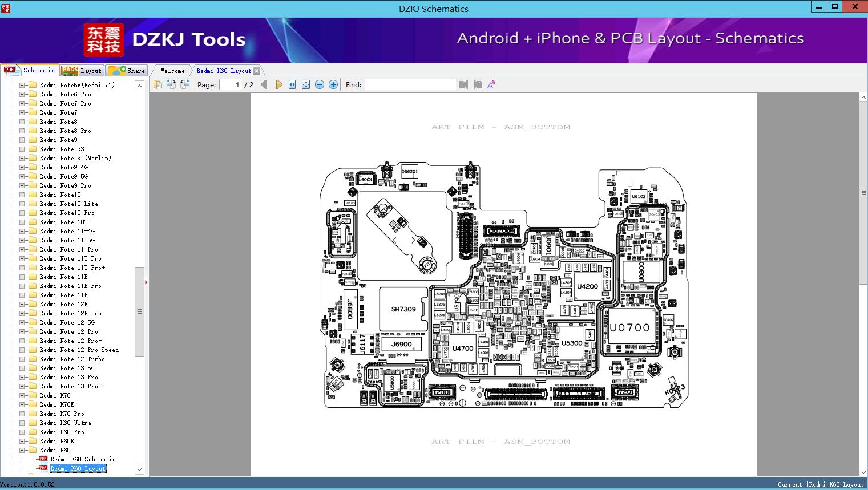Expand the Redmi Note5A(Redmi Y1) folder
The image size is (868, 490).
[22, 85]
